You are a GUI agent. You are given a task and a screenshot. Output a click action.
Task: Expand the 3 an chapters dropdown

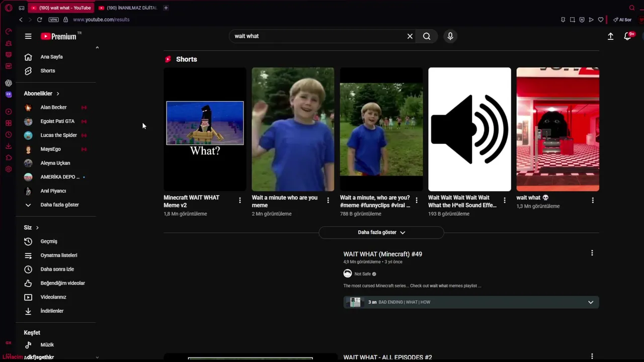(x=591, y=302)
